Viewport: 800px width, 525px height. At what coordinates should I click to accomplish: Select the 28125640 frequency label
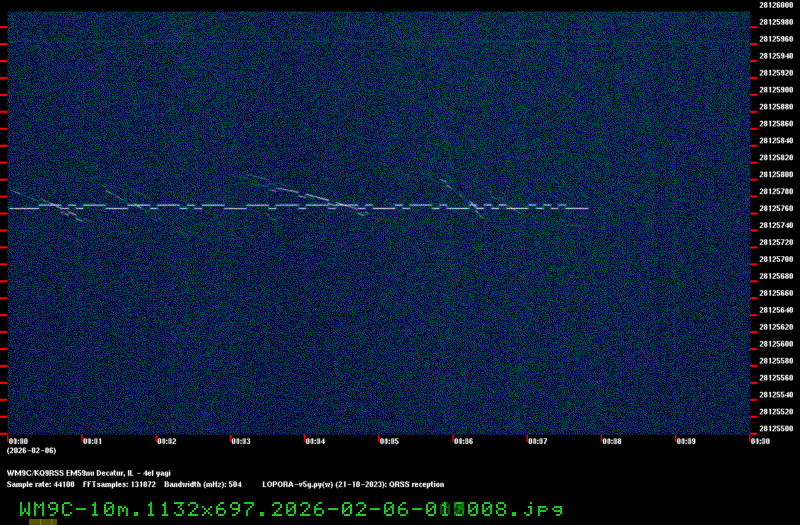[776, 310]
